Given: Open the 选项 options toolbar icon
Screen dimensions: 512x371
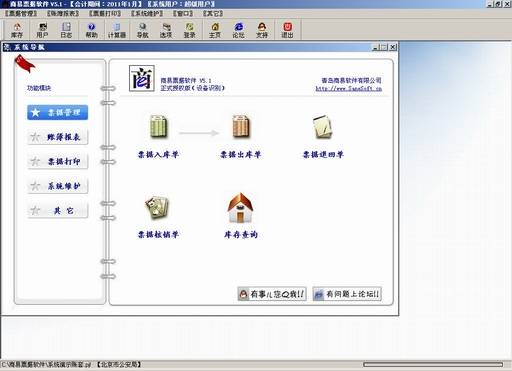Looking at the screenshot, I should pos(166,30).
